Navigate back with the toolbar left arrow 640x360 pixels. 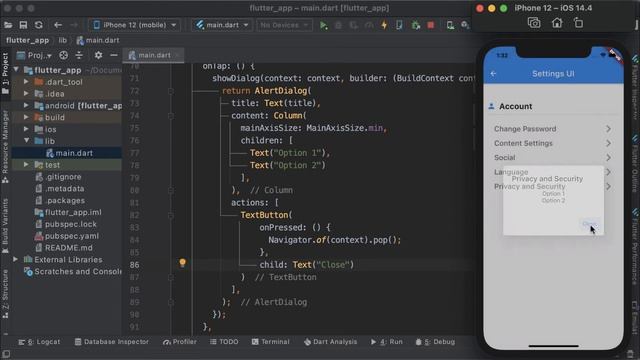58,25
